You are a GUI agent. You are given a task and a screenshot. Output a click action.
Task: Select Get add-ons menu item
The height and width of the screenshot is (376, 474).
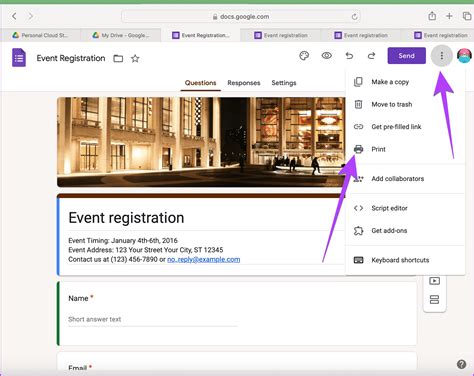(x=405, y=231)
